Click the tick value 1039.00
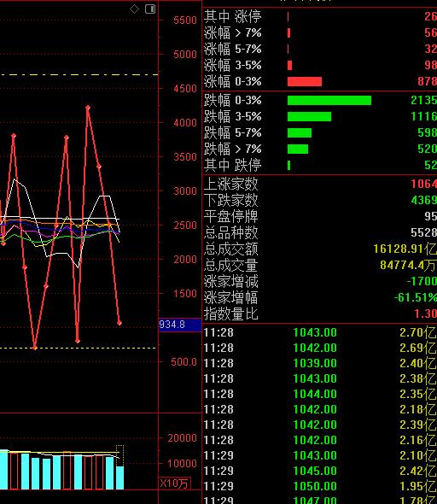The height and width of the screenshot is (504, 437). point(315,363)
